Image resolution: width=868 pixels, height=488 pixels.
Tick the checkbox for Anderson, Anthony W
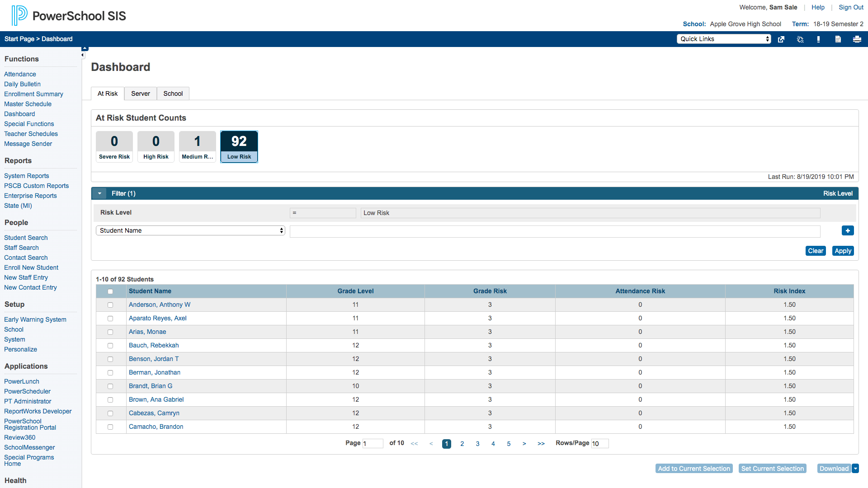(x=110, y=305)
